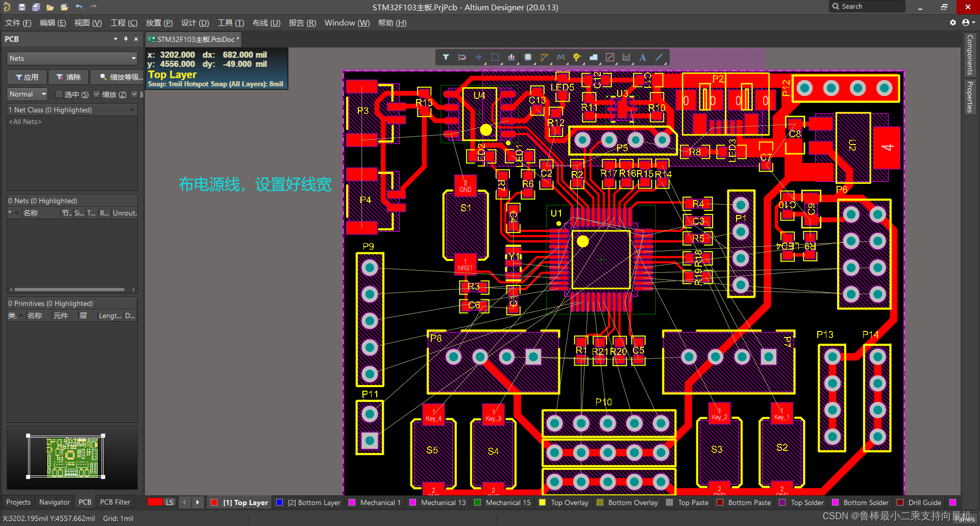Open the account dropdown arrow
The image size is (980, 526).
click(974, 22)
